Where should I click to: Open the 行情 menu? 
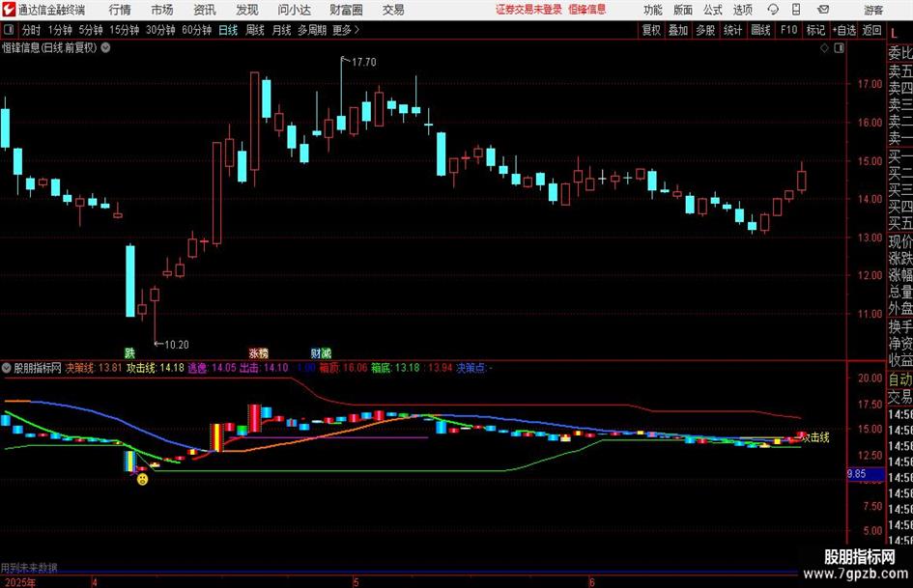(120, 10)
